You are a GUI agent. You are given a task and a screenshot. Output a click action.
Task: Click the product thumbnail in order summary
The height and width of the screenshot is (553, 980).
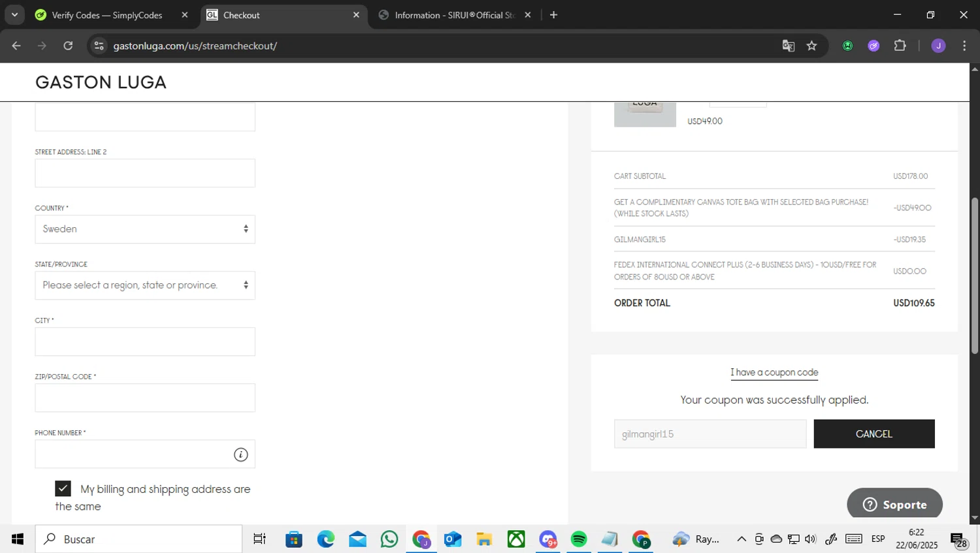tap(645, 114)
